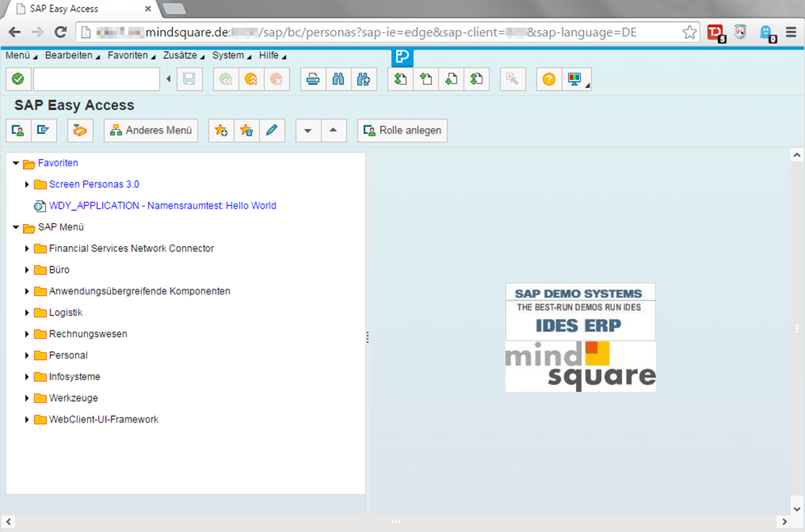Expand the Personal folder
This screenshot has height=532, width=805.
point(27,356)
